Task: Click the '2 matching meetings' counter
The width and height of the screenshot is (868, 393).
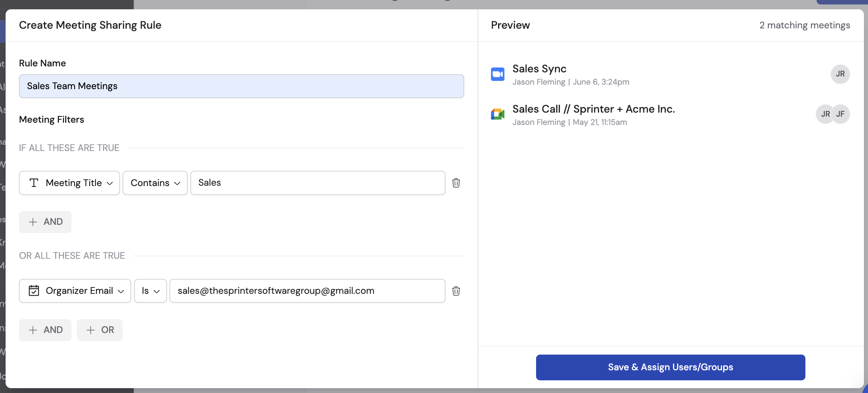Action: pos(804,25)
